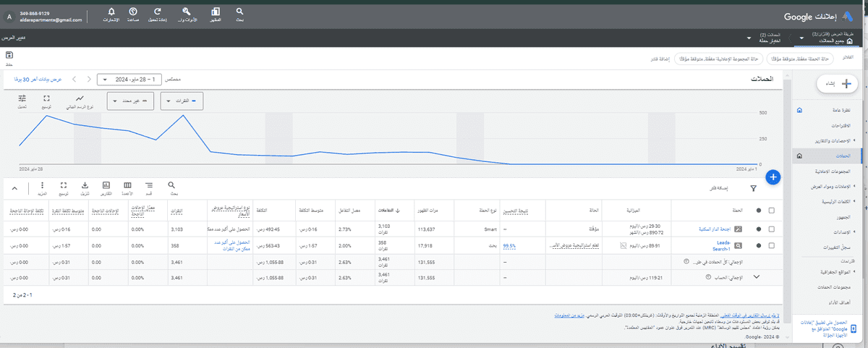Click the search magnifier in the top bar
This screenshot has width=868, height=348.
[239, 12]
